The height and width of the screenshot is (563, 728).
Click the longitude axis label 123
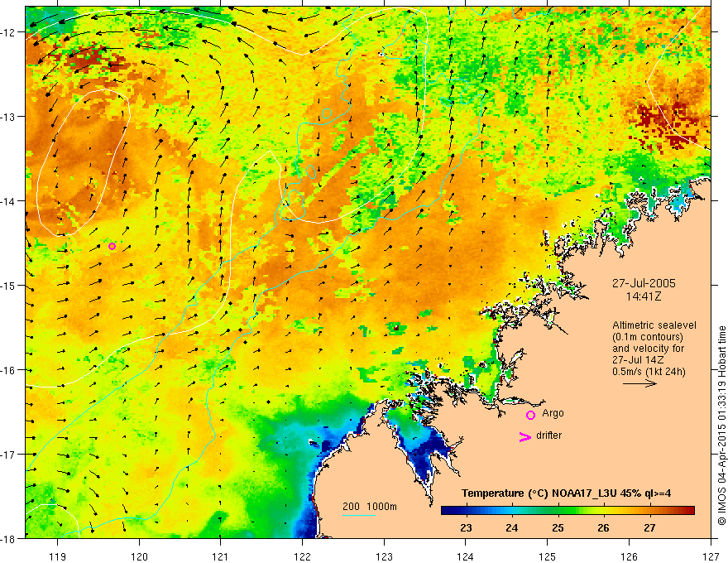click(384, 556)
